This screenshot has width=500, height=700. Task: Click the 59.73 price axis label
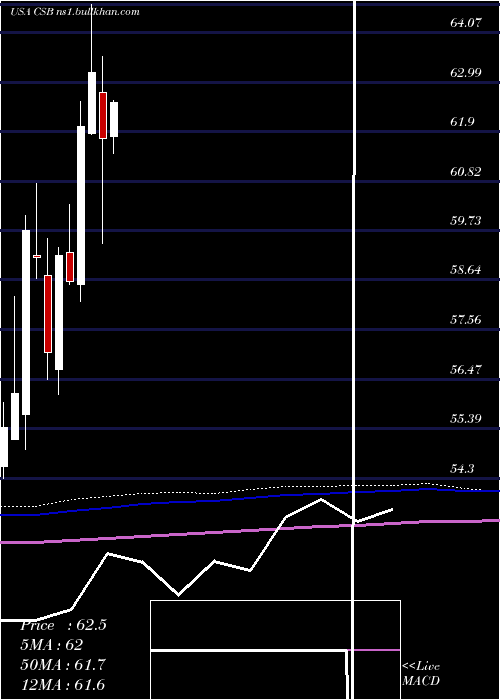(x=466, y=221)
